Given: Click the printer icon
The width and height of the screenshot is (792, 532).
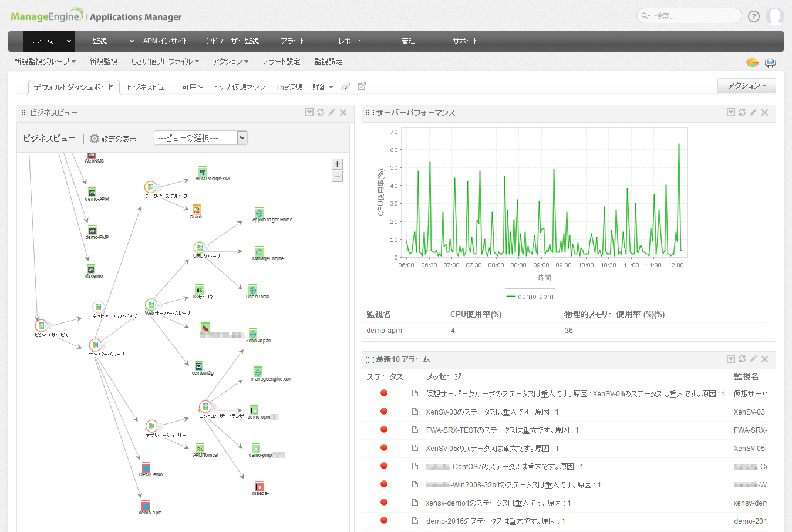Looking at the screenshot, I should click(x=770, y=62).
